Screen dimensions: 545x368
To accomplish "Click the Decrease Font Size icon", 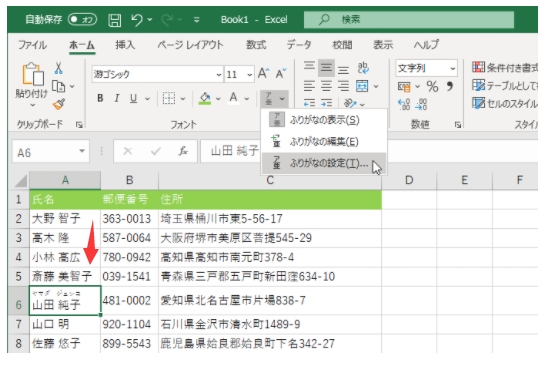I will coord(281,73).
